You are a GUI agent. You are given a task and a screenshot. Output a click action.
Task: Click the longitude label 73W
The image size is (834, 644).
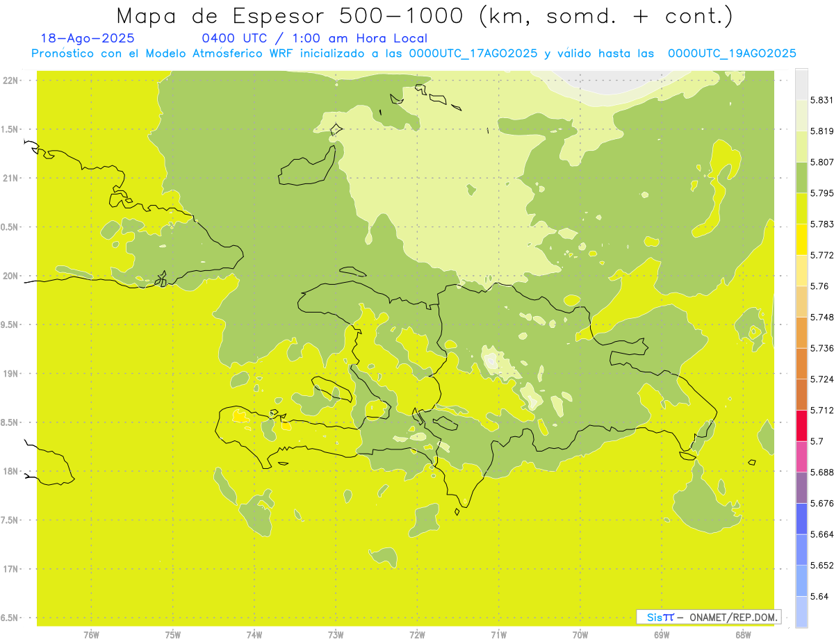click(x=336, y=635)
